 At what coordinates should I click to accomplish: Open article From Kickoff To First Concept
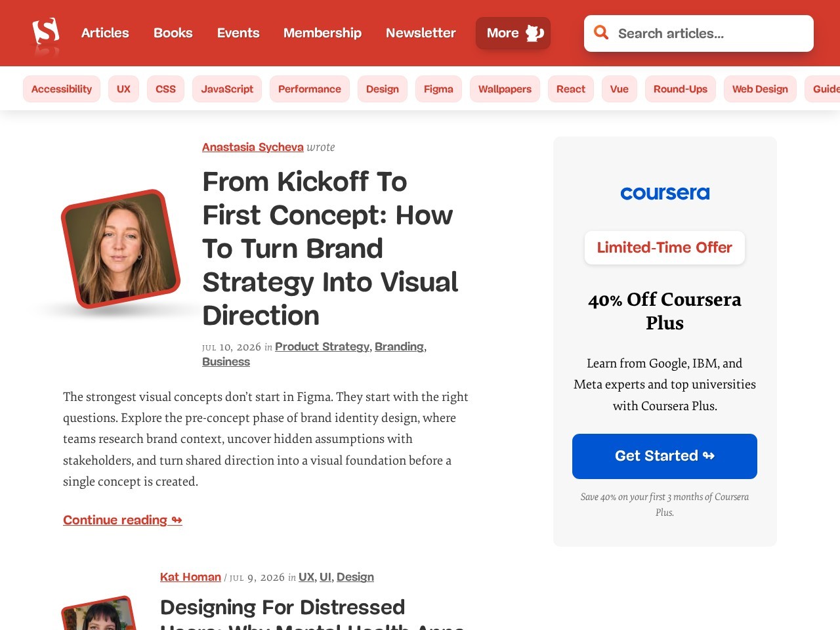(x=330, y=249)
